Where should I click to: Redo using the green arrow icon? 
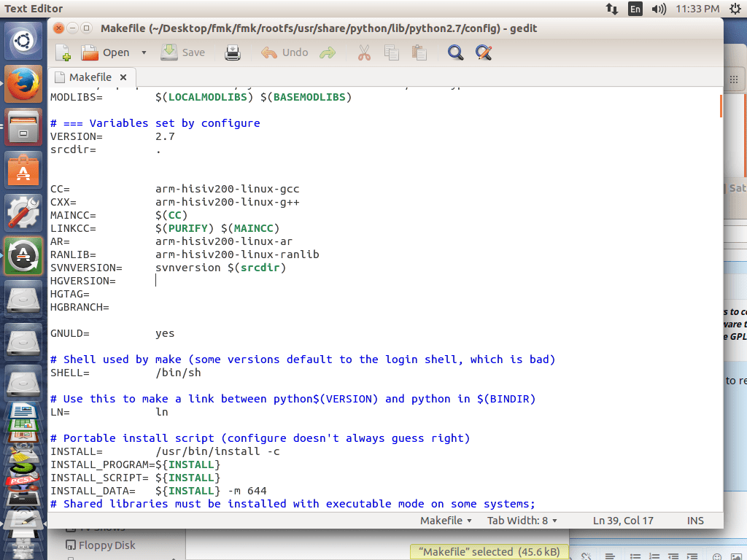click(x=328, y=52)
